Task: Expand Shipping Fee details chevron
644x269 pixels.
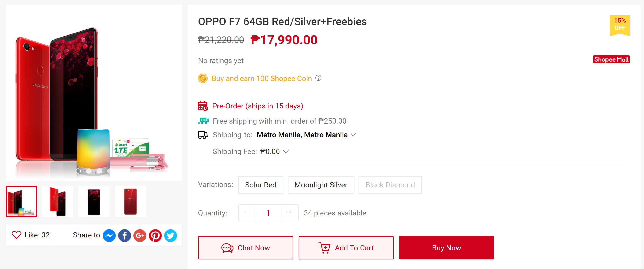Action: 286,151
